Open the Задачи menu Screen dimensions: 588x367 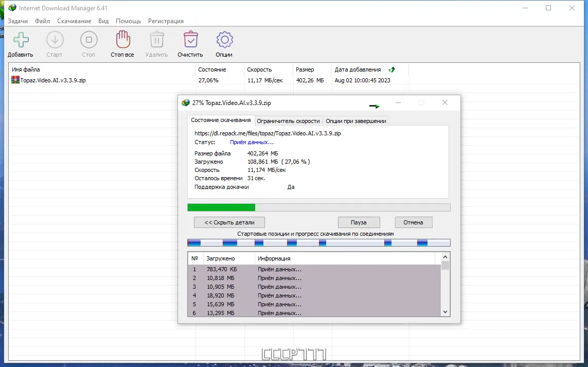click(17, 21)
